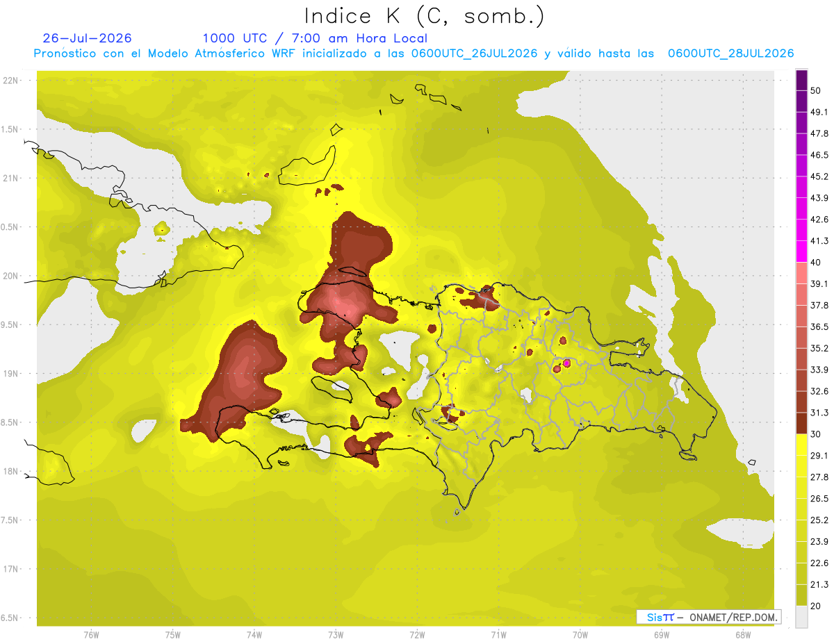The height and width of the screenshot is (644, 834).
Task: Pick the magenta swatch between 40 and 41.3
Action: click(801, 251)
